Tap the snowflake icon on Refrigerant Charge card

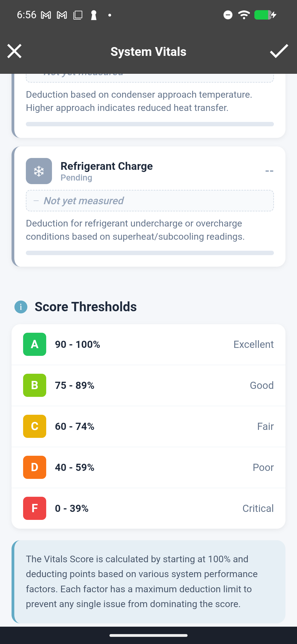(39, 171)
